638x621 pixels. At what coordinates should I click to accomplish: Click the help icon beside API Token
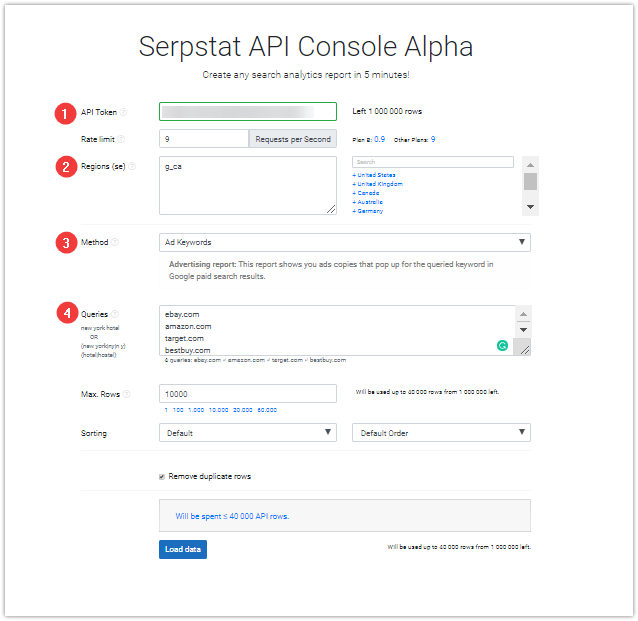124,112
